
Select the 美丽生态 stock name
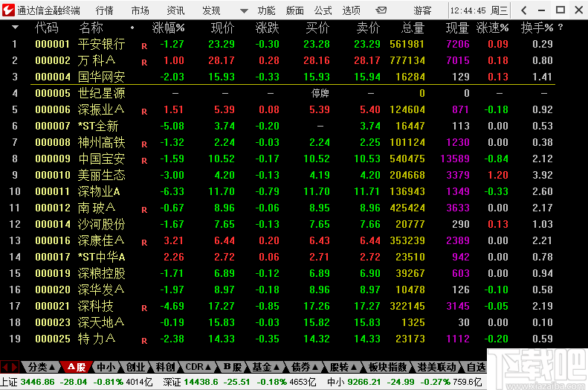101,175
